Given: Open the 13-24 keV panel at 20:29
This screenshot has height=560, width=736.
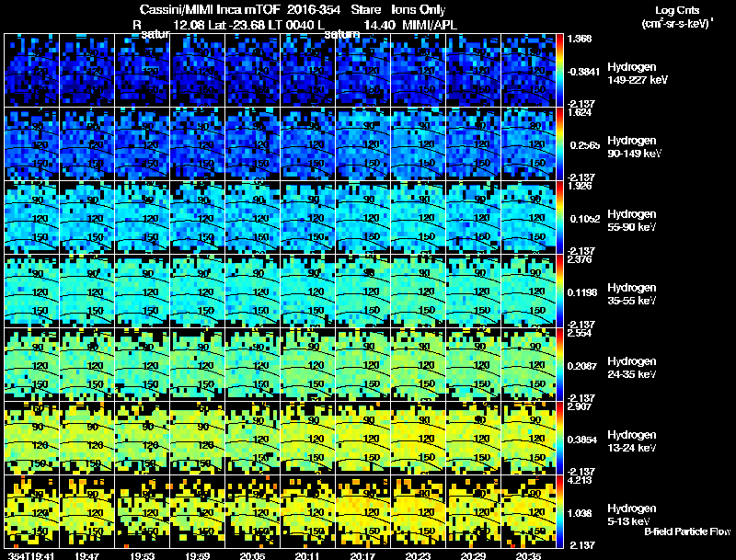Looking at the screenshot, I should (x=473, y=439).
